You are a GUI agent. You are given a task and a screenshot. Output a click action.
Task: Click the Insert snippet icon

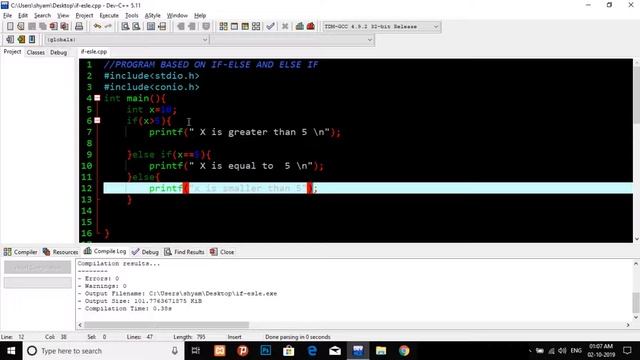point(10,39)
